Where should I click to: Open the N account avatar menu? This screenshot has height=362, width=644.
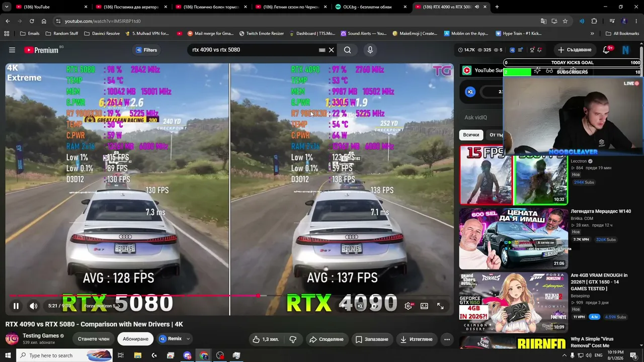click(625, 50)
